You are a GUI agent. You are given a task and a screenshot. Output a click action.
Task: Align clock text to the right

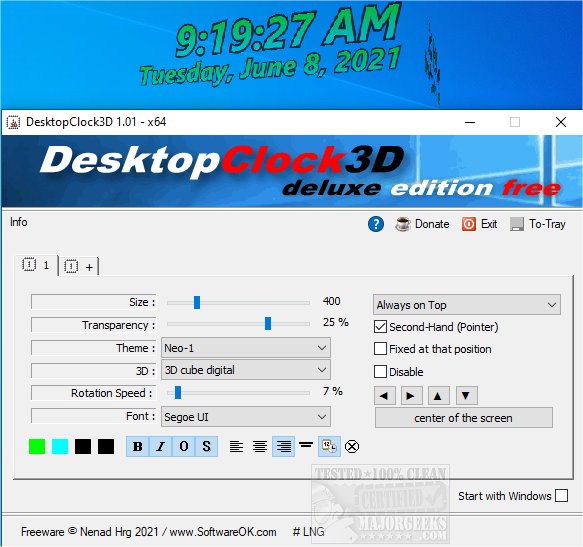pos(283,446)
